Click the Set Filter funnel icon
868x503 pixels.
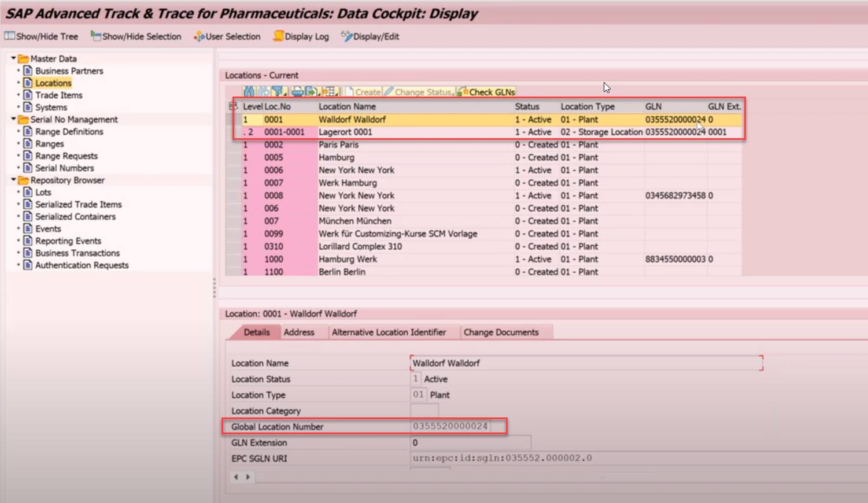tap(279, 91)
